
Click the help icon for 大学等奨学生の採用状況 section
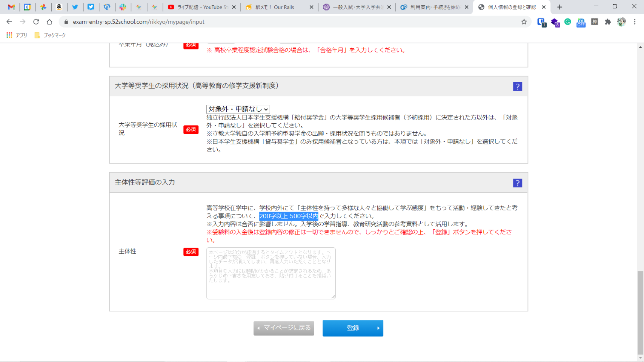coord(517,86)
